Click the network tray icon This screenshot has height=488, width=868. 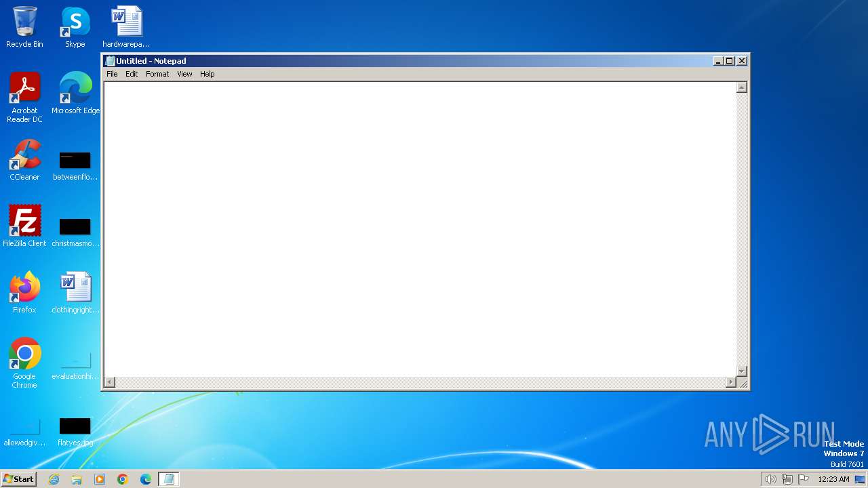787,479
